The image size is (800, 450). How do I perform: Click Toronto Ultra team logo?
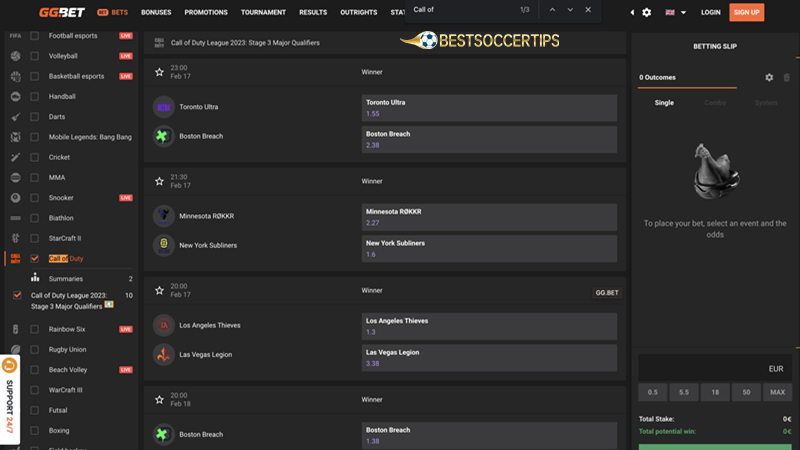tap(164, 107)
